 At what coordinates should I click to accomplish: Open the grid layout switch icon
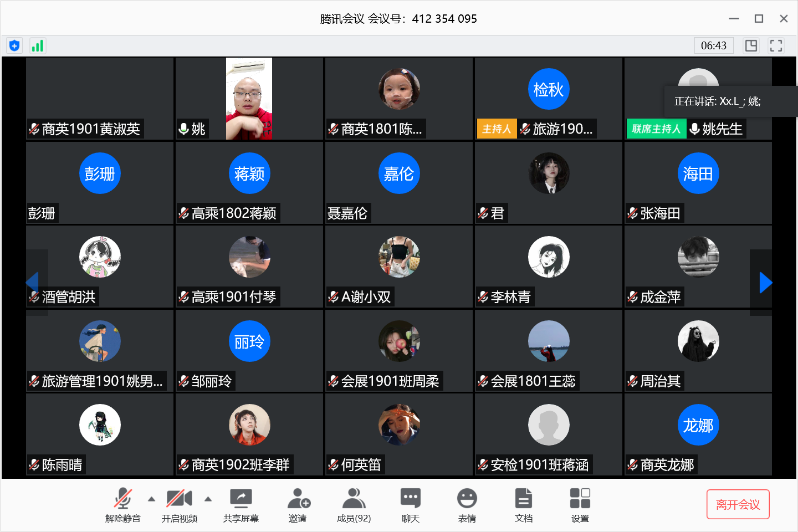tap(751, 45)
